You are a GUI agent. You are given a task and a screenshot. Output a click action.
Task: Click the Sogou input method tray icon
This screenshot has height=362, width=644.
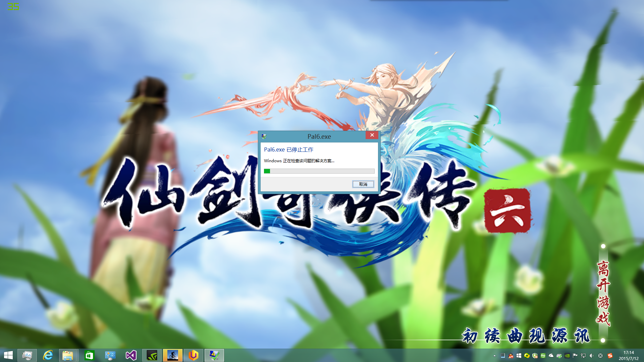(x=610, y=356)
